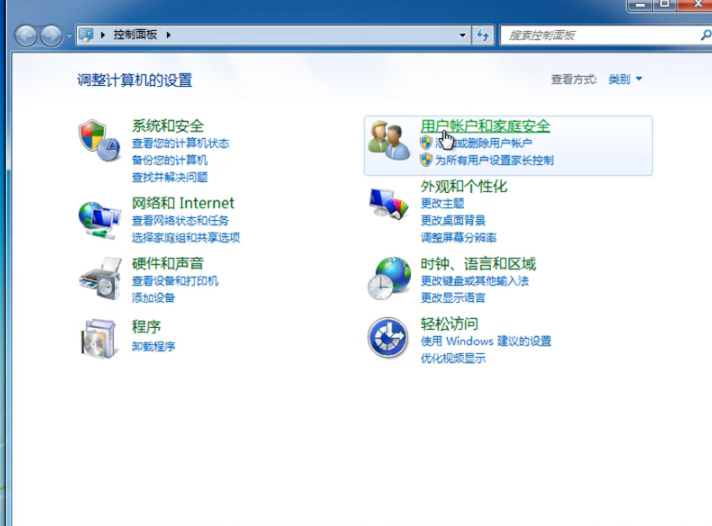The image size is (712, 526).
Task: Click the search magnifier icon
Action: [705, 35]
